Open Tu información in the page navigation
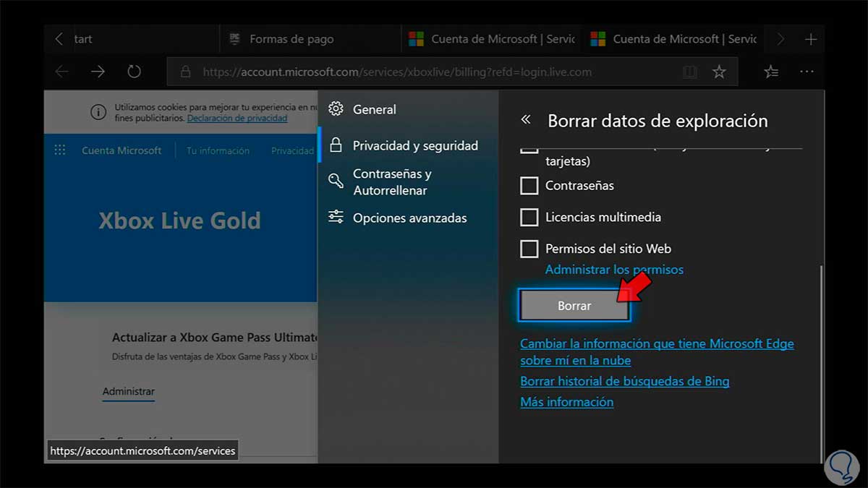Image resolution: width=868 pixels, height=488 pixels. click(x=218, y=150)
